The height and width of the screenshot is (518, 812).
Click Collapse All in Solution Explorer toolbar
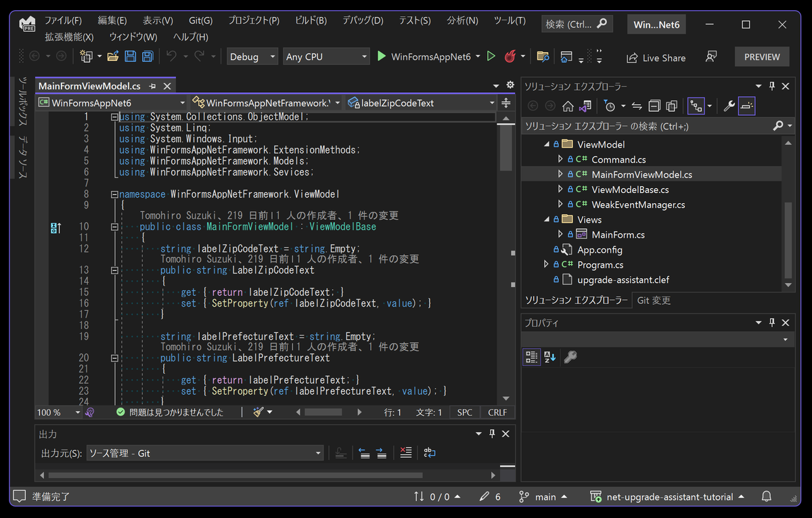pos(654,106)
